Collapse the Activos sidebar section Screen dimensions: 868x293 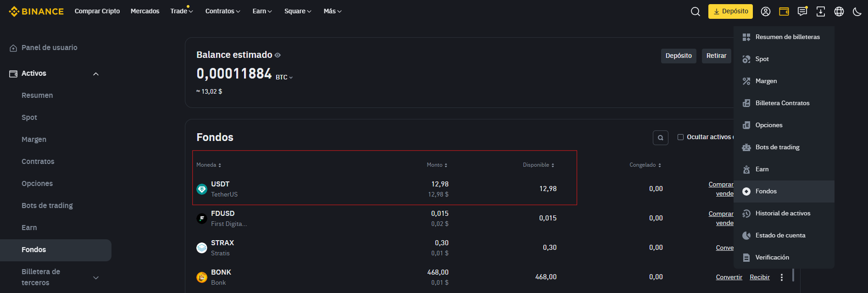(x=96, y=74)
